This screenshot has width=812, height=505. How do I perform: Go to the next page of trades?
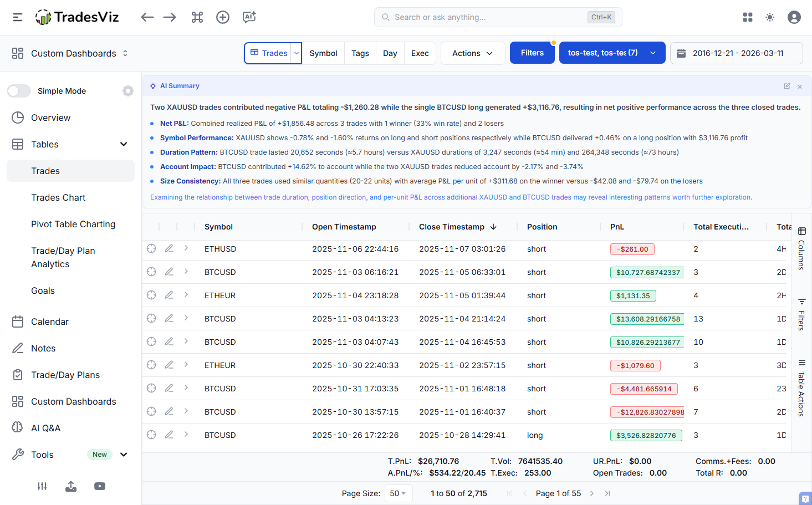coord(592,493)
